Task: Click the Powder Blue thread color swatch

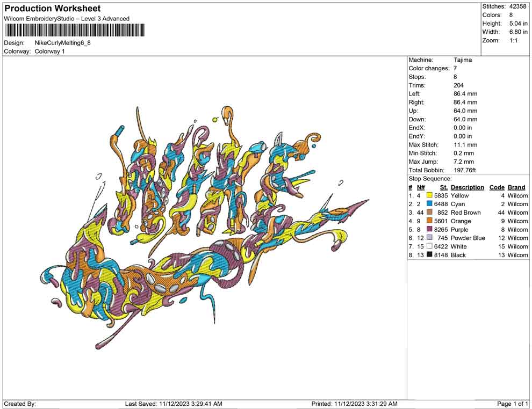Action: [x=429, y=238]
